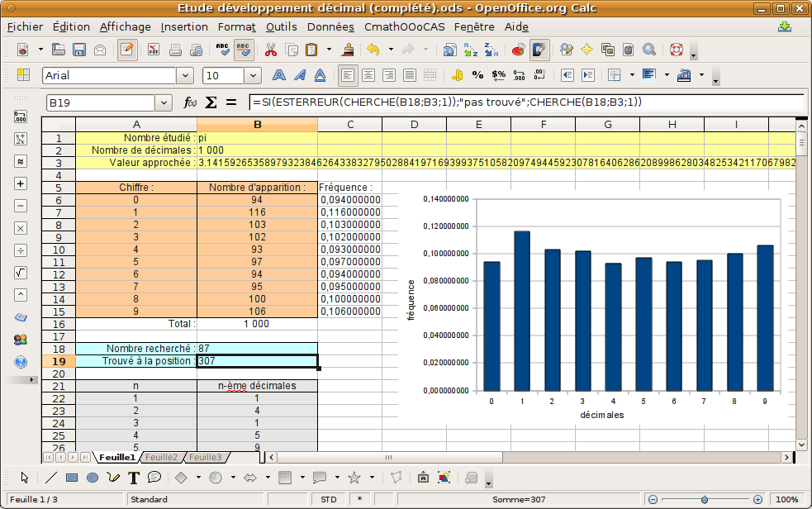Switch to Feuille2 sheet tab
This screenshot has width=812, height=509.
[162, 457]
